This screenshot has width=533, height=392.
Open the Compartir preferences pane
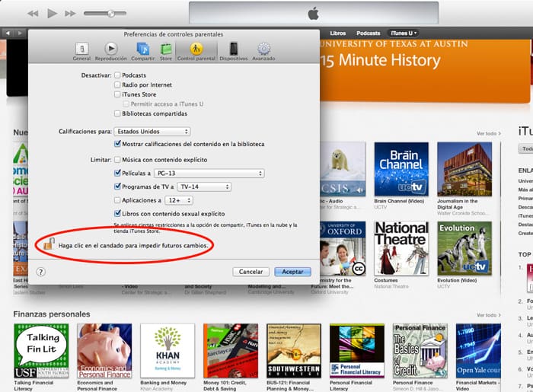[143, 51]
